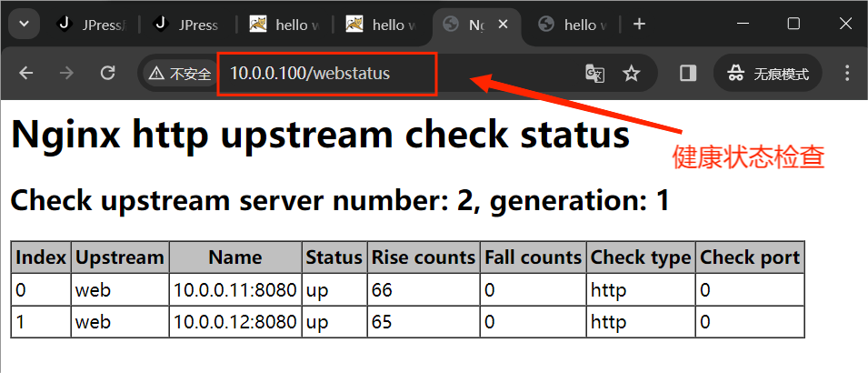Click the Check type column header
The height and width of the screenshot is (373, 868).
click(x=641, y=257)
